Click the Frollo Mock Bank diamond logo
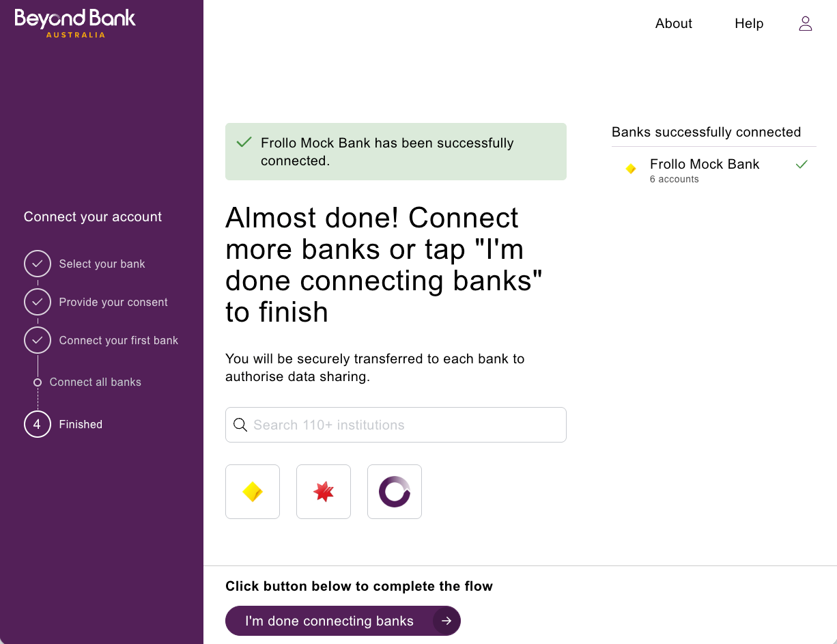837x644 pixels. [631, 169]
